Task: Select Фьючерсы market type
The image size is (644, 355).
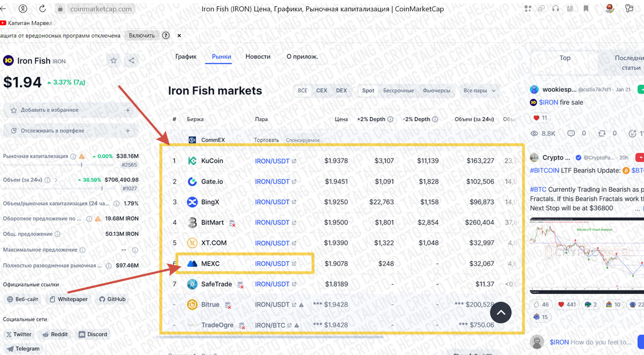Action: click(x=436, y=91)
